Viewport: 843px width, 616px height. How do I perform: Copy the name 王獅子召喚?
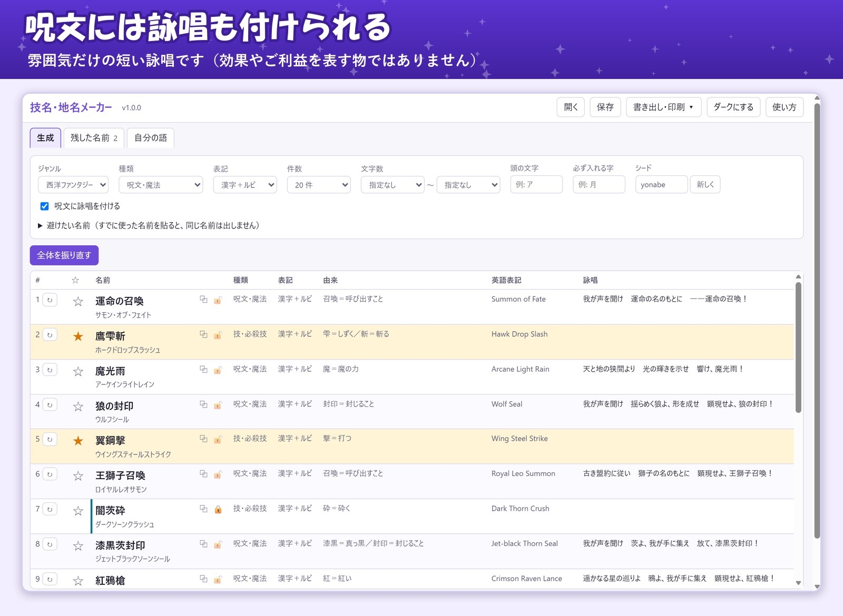[x=203, y=474]
